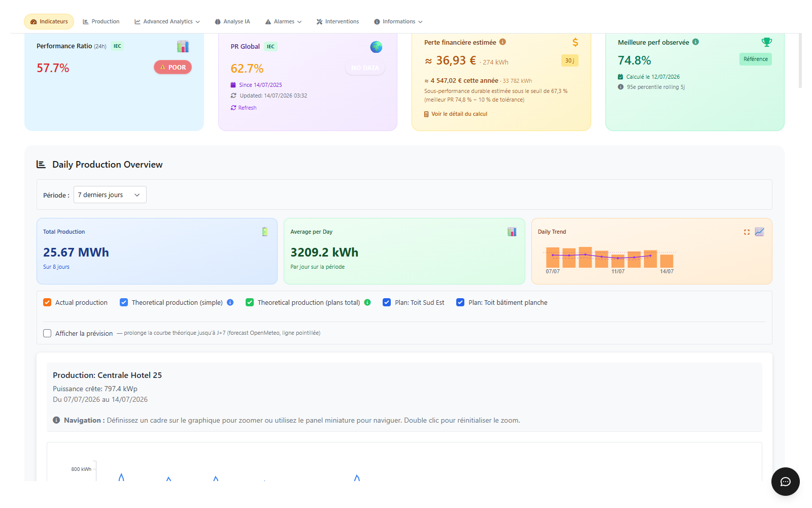This screenshot has height=508, width=812.
Task: Click the calendar icon beside Since 14/07/2025
Action: point(233,85)
